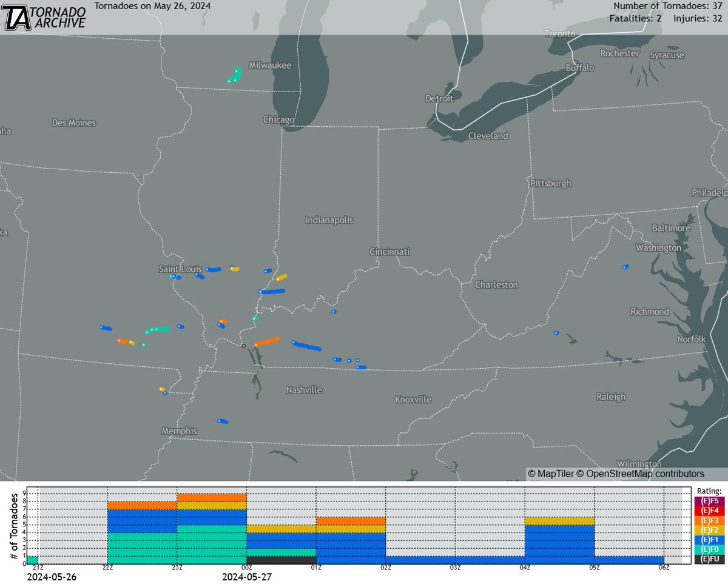Click the 'Fatalities: 2' statistic
The width and height of the screenshot is (728, 584).
click(x=635, y=19)
